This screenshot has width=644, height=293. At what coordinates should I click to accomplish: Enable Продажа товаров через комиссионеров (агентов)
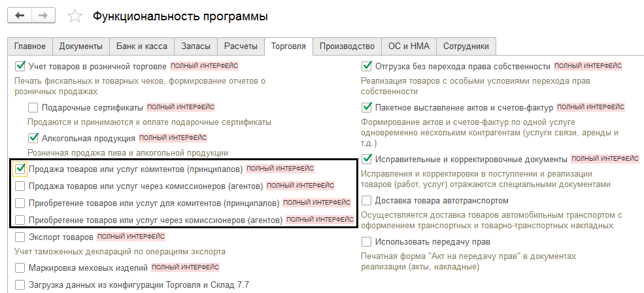[x=20, y=186]
